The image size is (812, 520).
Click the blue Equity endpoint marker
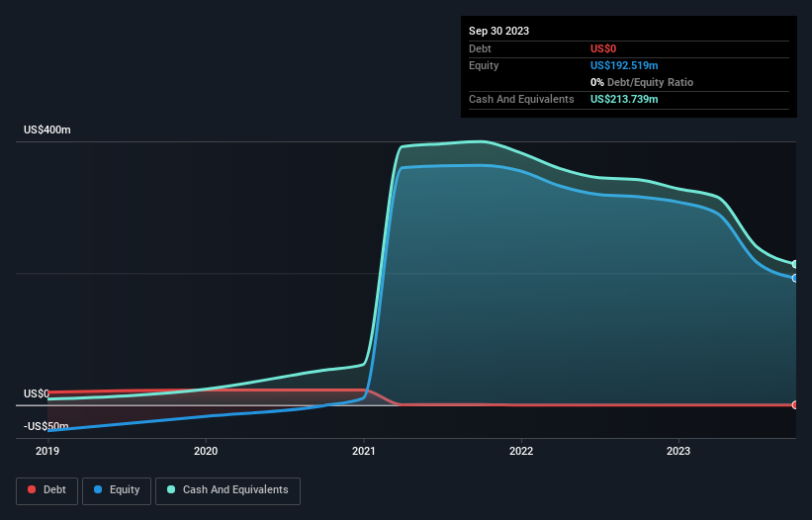(x=795, y=279)
